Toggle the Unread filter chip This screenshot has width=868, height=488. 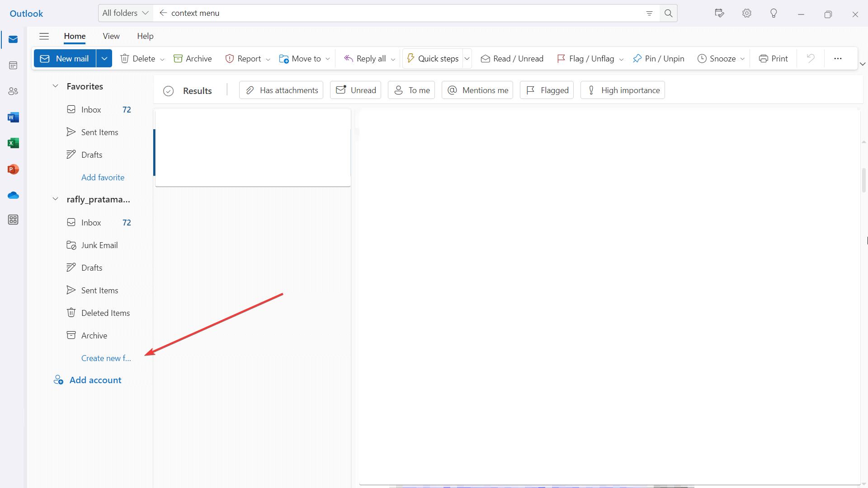[355, 90]
